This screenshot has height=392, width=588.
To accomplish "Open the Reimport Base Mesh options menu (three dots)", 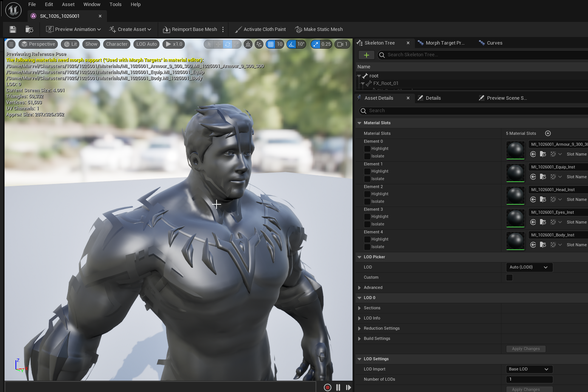I will coord(223,29).
